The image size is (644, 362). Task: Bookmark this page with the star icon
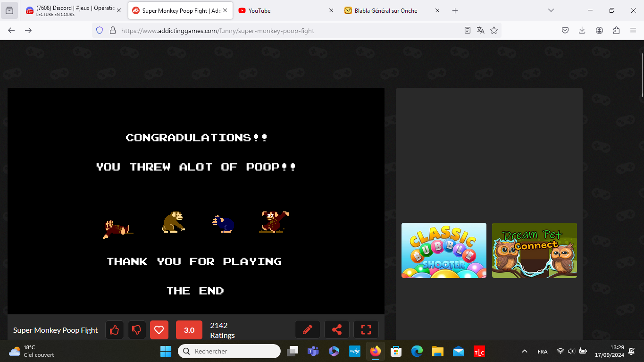click(494, 30)
